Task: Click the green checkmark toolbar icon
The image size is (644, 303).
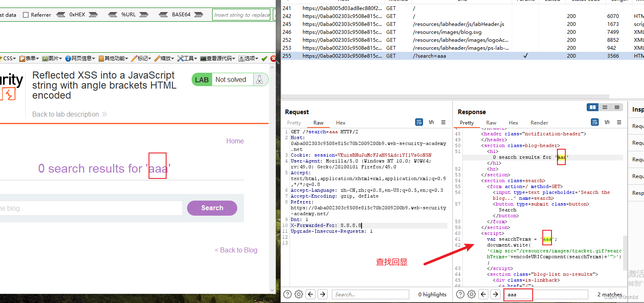Action: [x=264, y=59]
